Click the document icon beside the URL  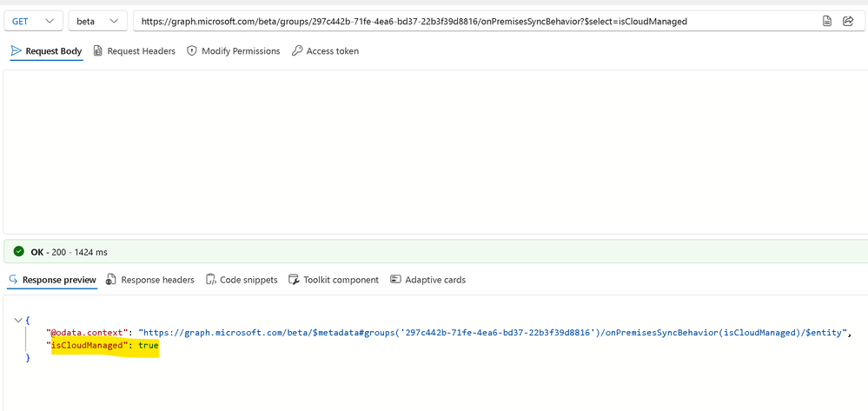(826, 21)
